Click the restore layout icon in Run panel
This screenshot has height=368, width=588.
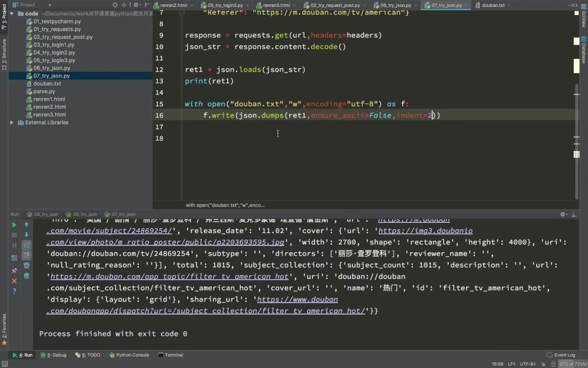click(14, 258)
